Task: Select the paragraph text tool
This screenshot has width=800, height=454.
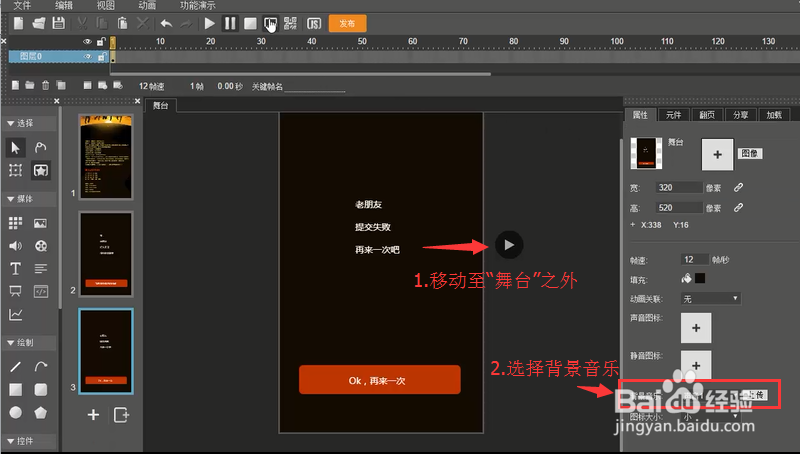Action: [x=41, y=268]
